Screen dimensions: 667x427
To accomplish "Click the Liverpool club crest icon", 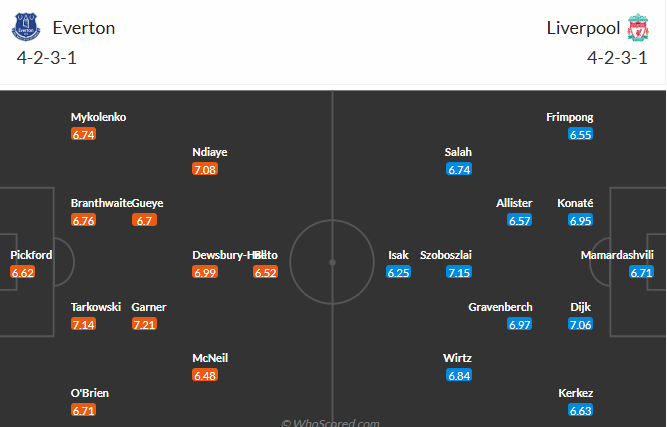I will 637,27.
